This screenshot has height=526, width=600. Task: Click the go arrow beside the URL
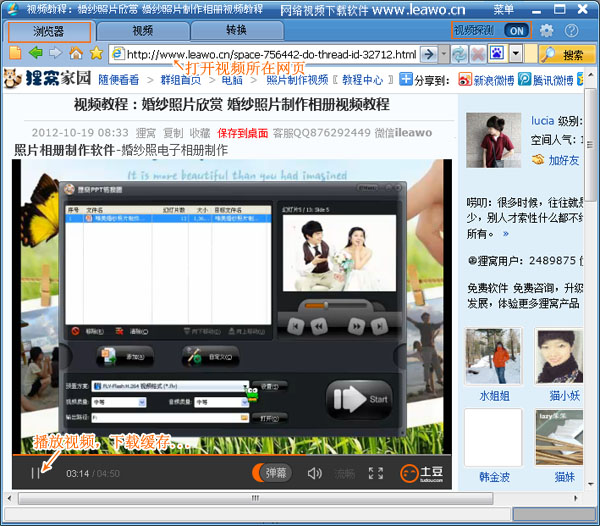429,54
